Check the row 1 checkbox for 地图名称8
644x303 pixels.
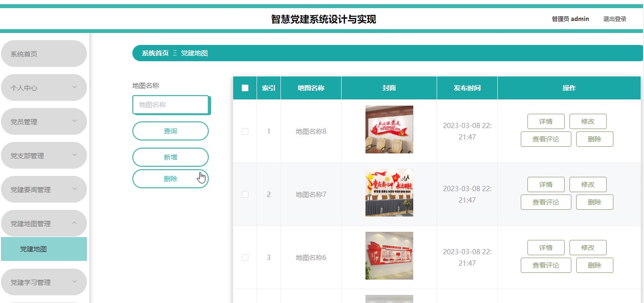tap(245, 131)
